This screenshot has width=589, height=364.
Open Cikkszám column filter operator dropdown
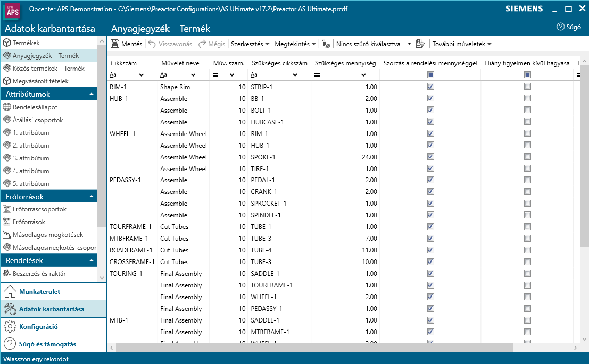click(x=142, y=75)
